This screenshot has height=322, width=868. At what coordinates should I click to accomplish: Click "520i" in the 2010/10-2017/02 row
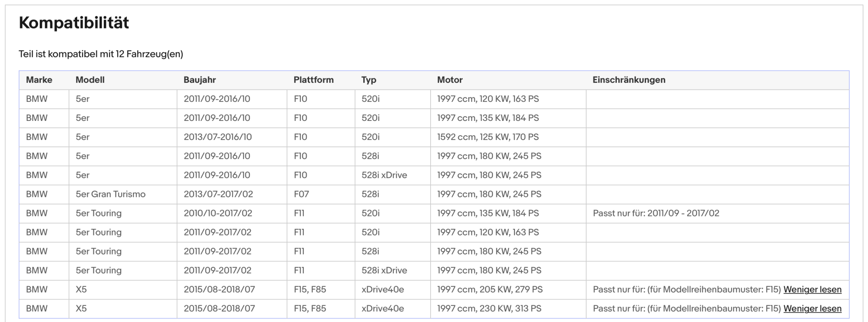click(370, 213)
